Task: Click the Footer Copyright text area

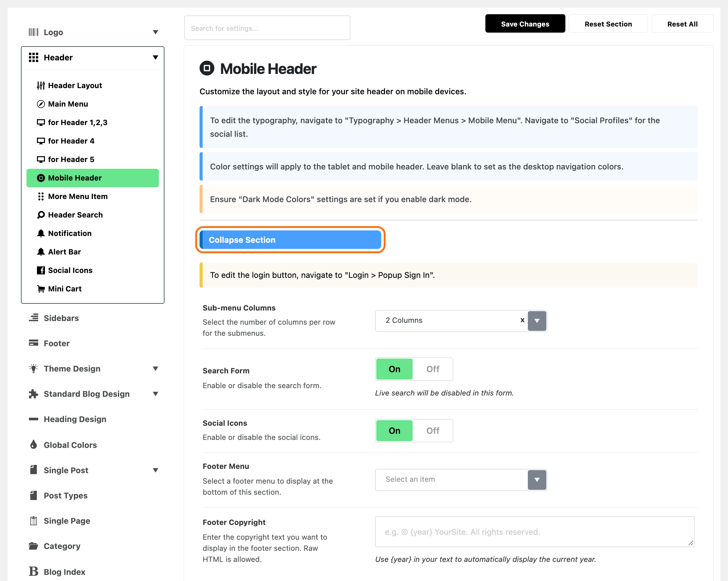Action: (x=535, y=532)
